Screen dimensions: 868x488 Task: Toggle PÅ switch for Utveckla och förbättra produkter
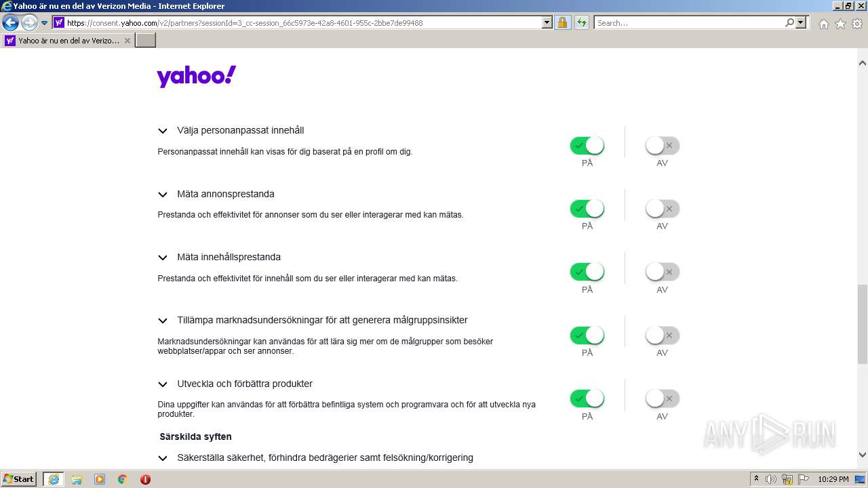(587, 399)
